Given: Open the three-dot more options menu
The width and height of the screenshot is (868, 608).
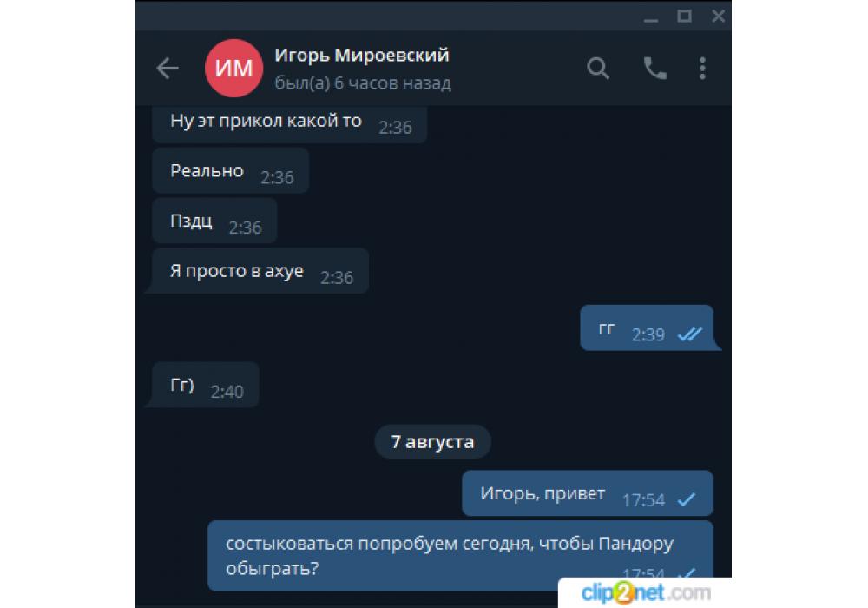Looking at the screenshot, I should pyautogui.click(x=702, y=69).
